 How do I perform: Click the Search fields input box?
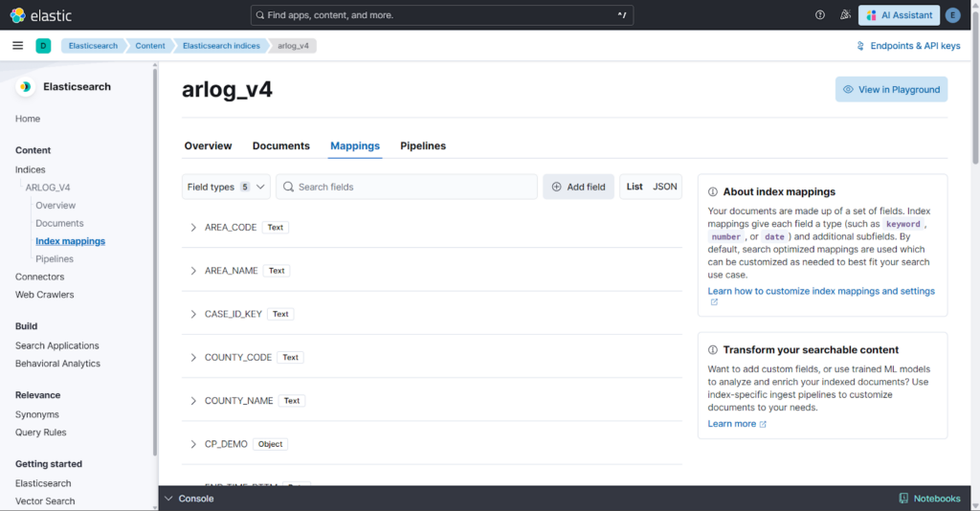coord(412,187)
